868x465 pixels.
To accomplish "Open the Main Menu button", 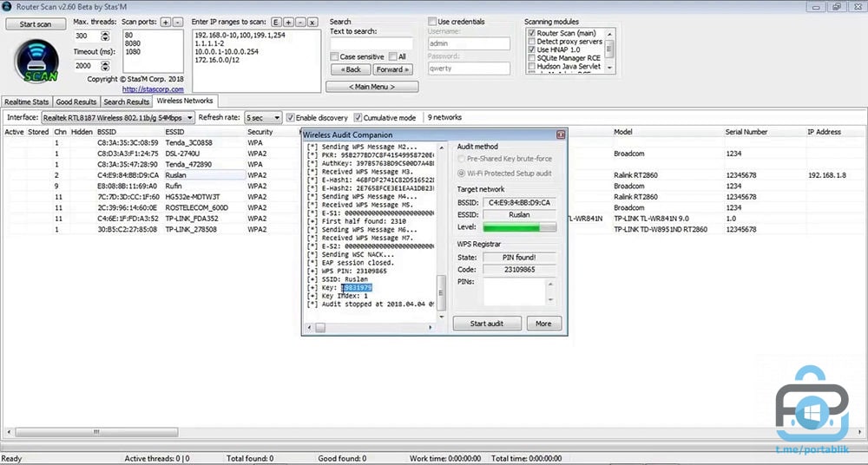I will (x=372, y=87).
